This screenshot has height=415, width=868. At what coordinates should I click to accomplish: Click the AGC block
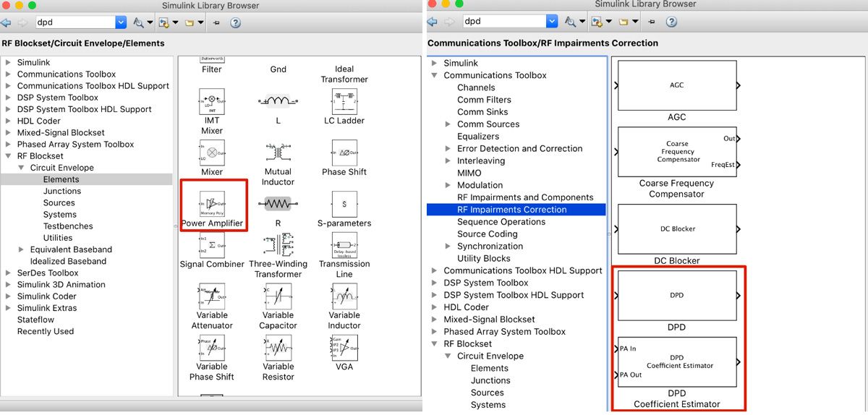click(676, 85)
